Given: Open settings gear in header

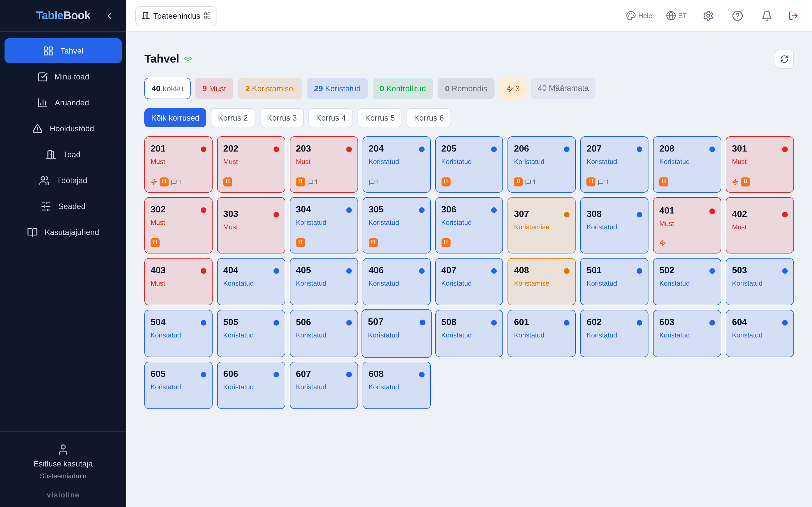Looking at the screenshot, I should click(708, 16).
